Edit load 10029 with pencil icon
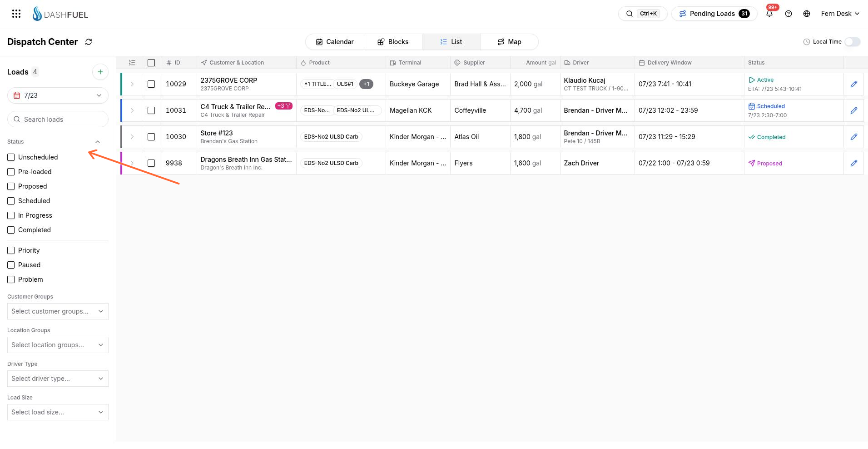Viewport: 868px width, 449px height. [x=854, y=84]
